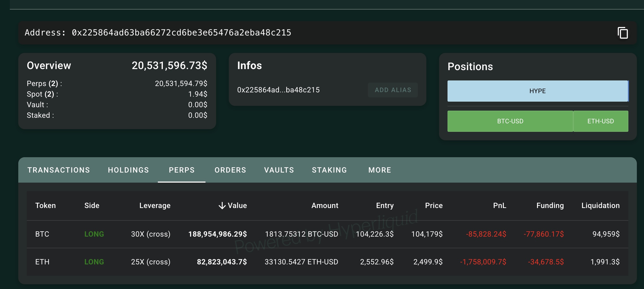
Task: Sort by the PnL column header
Action: (500, 206)
